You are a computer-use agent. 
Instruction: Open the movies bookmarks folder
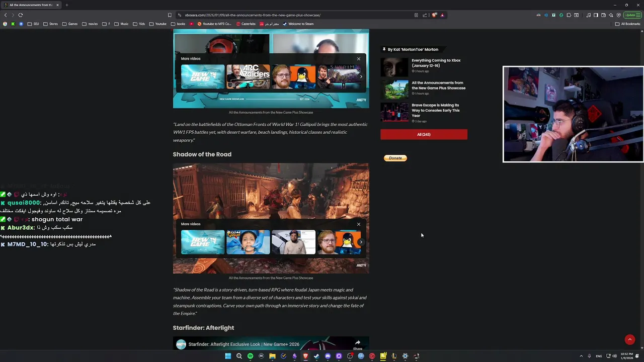(90, 24)
